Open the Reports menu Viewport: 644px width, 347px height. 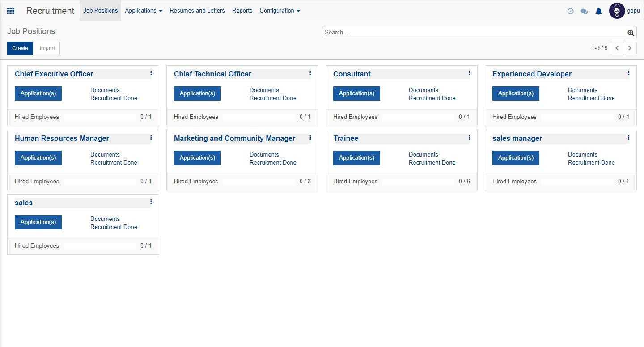(242, 11)
